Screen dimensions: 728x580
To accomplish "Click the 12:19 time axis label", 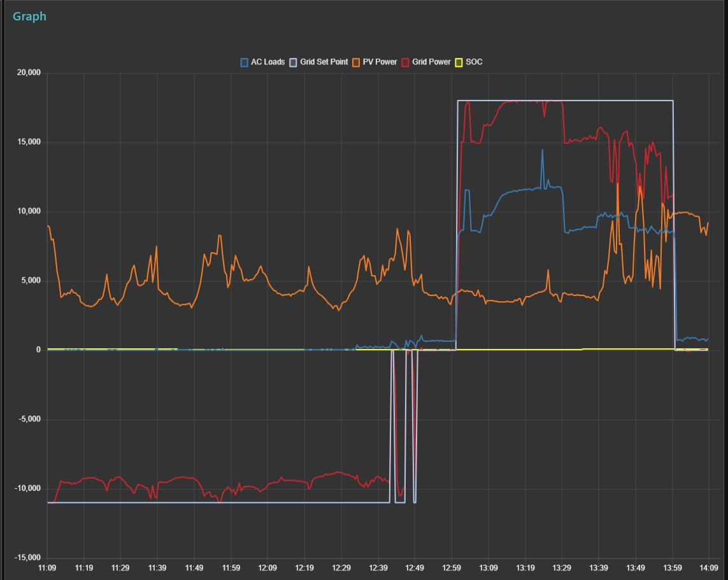I will click(x=304, y=568).
